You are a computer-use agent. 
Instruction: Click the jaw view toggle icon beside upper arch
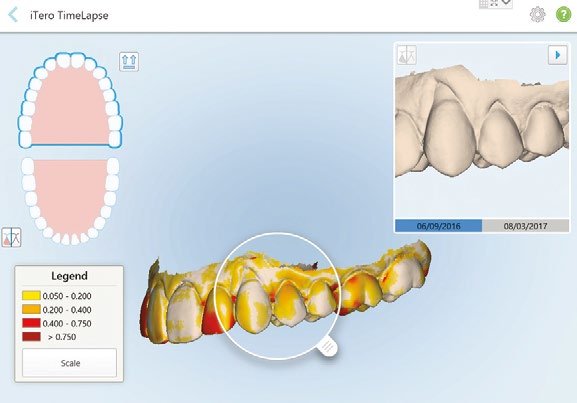point(129,61)
